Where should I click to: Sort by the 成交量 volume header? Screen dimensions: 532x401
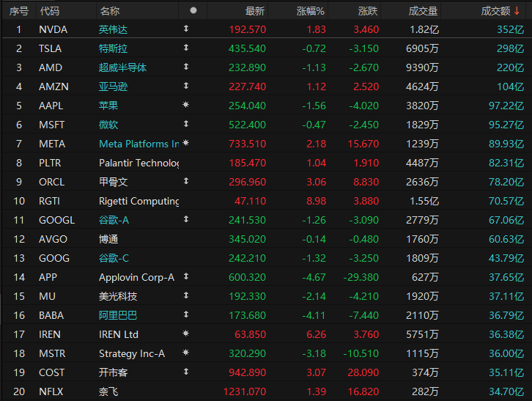tap(423, 11)
